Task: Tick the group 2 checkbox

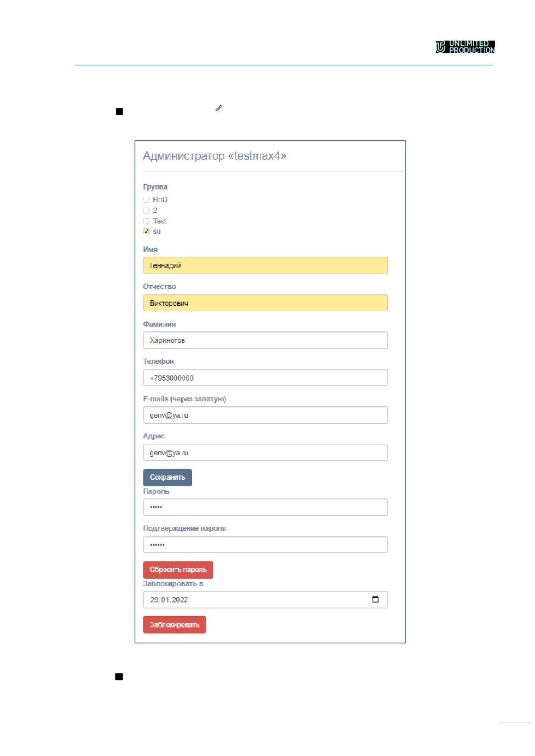Action: click(146, 211)
